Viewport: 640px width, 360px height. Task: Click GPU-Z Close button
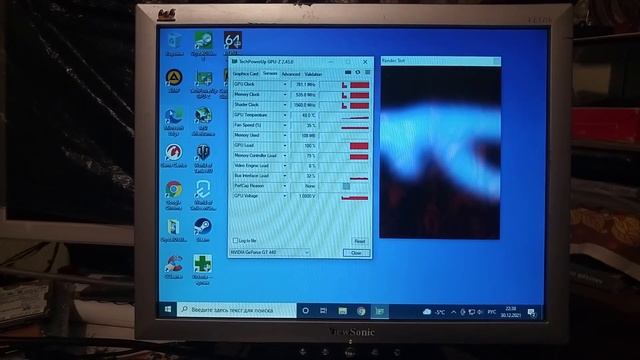click(356, 253)
